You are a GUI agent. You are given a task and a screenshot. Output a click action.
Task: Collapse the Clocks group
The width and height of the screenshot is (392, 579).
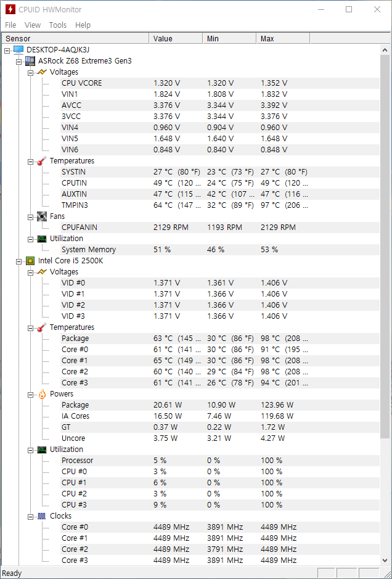pyautogui.click(x=31, y=517)
